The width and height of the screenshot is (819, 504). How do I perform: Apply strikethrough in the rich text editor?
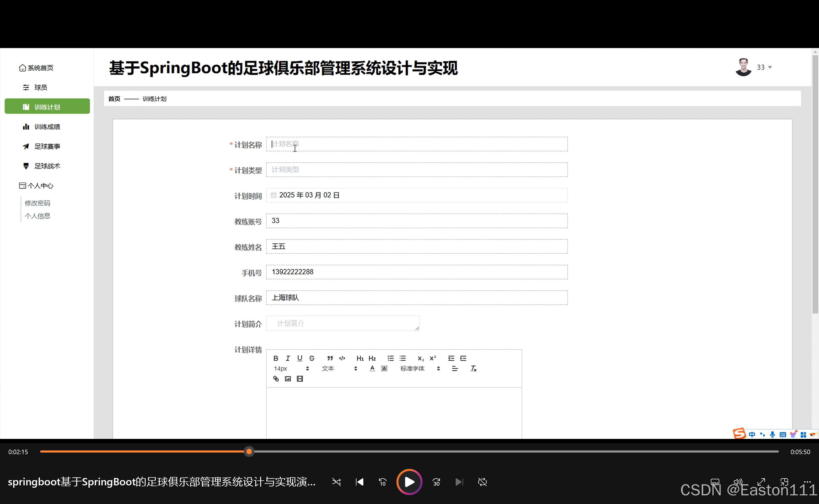point(312,358)
